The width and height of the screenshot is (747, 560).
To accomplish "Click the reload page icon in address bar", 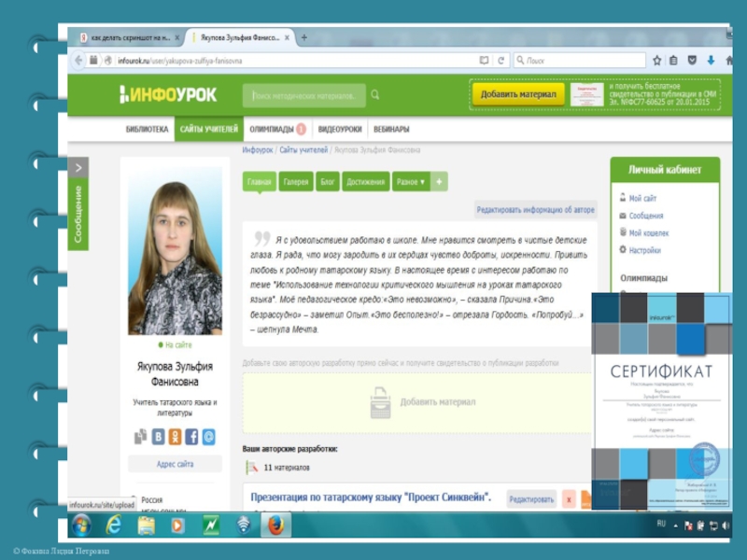I will pos(500,61).
